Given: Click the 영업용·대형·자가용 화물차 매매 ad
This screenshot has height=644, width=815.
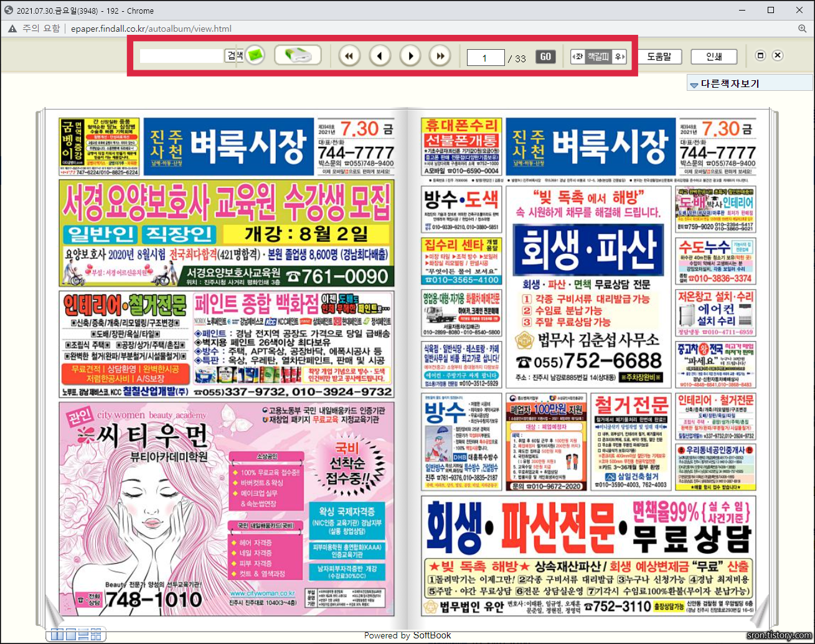Looking at the screenshot, I should [461, 313].
